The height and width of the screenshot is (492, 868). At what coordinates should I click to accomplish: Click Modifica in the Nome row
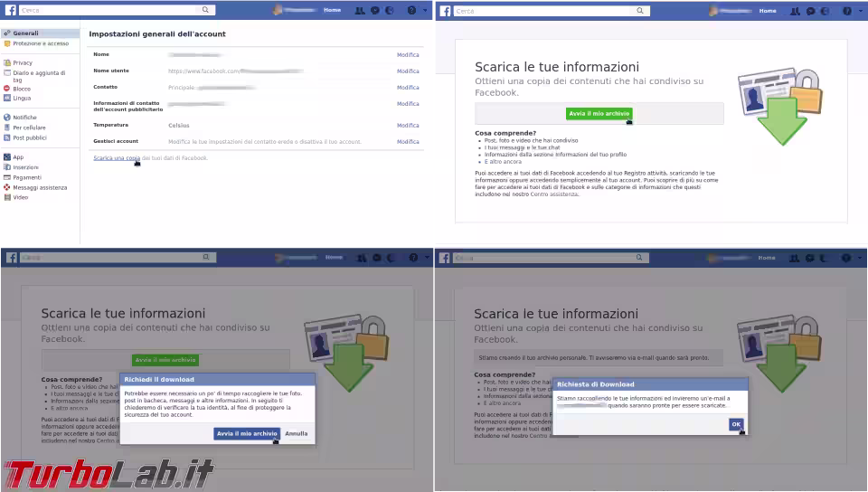click(x=408, y=55)
